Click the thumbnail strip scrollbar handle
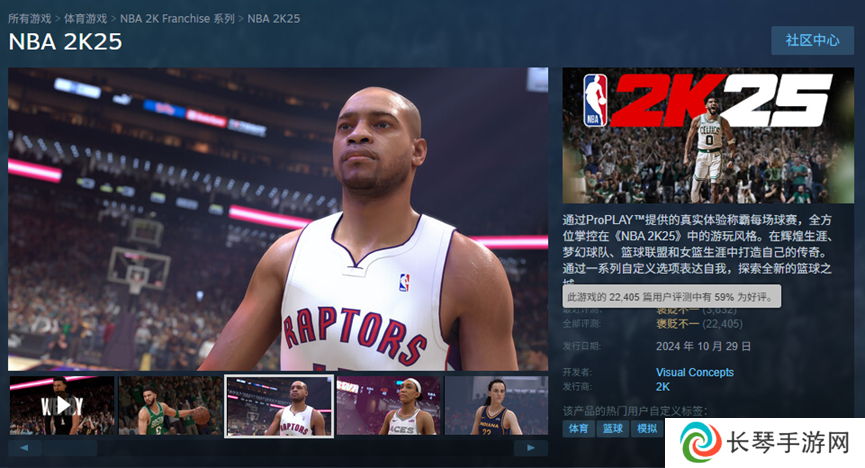Image resolution: width=865 pixels, height=468 pixels. pyautogui.click(x=70, y=448)
